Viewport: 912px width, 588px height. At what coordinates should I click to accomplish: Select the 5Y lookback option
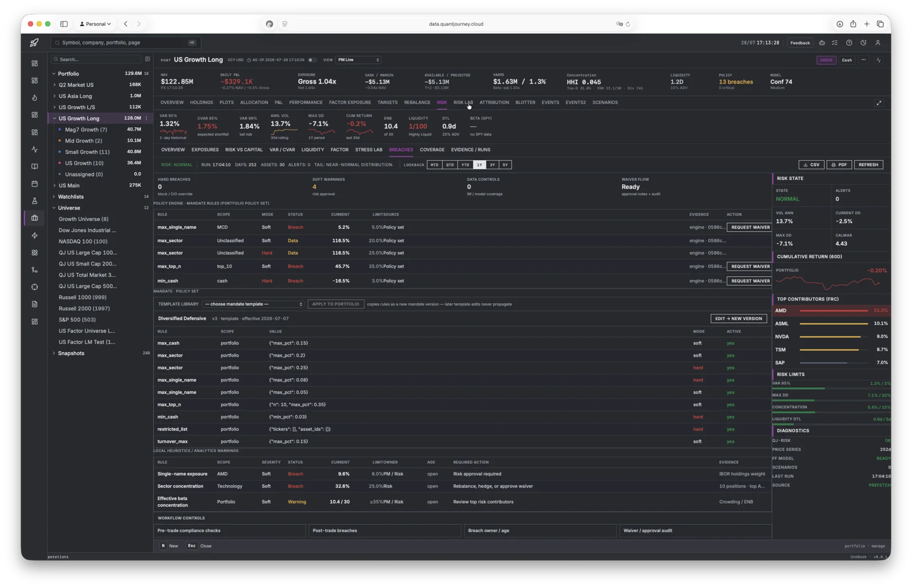point(505,165)
